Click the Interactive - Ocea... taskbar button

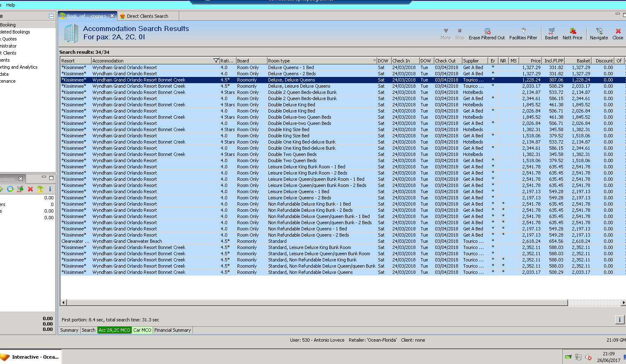coord(30,357)
